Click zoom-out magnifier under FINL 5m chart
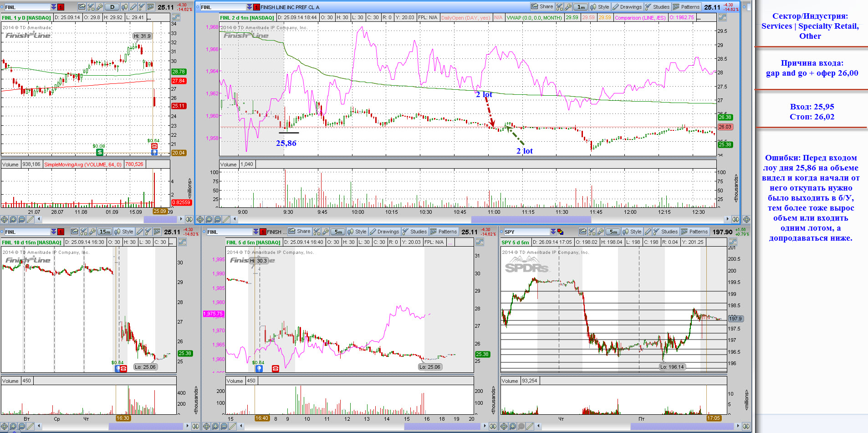 click(x=224, y=426)
